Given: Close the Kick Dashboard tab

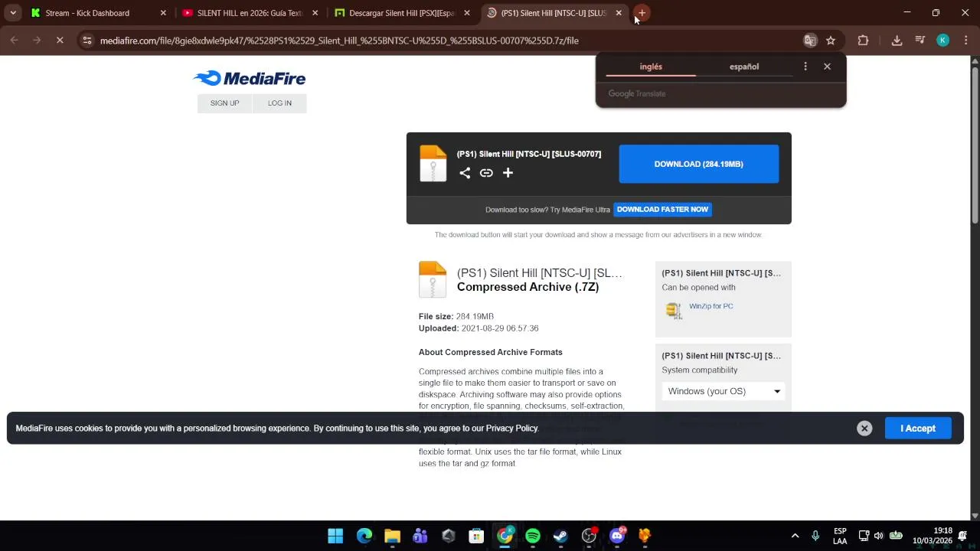Looking at the screenshot, I should point(163,13).
